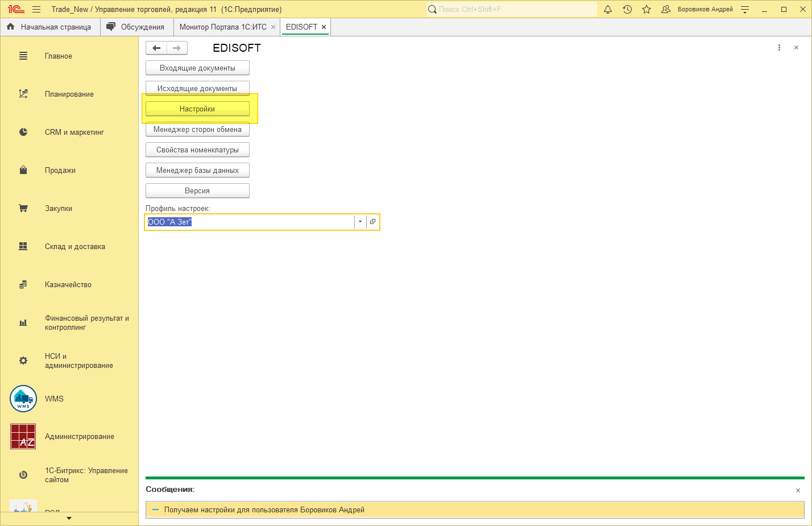Screen dimensions: 812x526
Task: Go to Начальная страница tab
Action: coord(56,27)
